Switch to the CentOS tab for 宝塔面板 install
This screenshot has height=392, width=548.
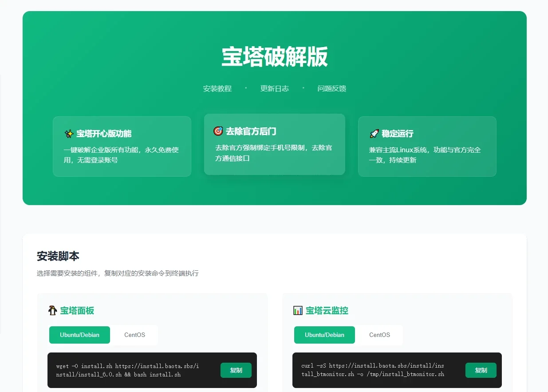point(134,335)
